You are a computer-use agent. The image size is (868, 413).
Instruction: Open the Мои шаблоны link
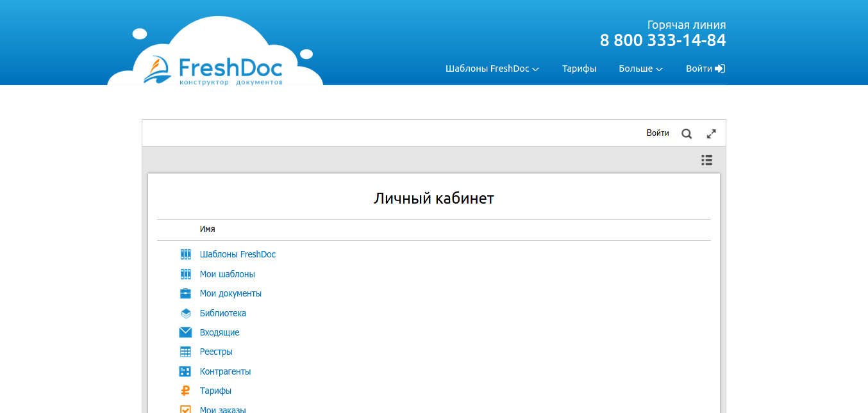pyautogui.click(x=227, y=274)
